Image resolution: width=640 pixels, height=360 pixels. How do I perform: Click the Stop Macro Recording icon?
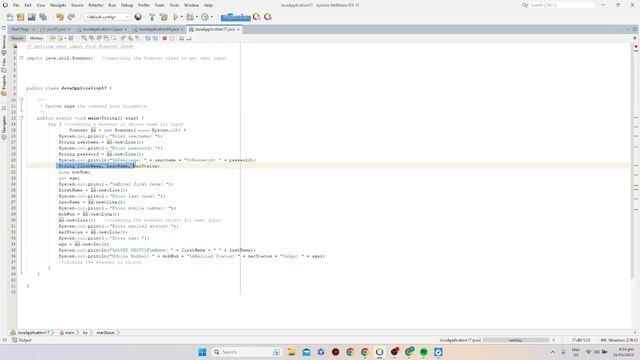tap(172, 38)
